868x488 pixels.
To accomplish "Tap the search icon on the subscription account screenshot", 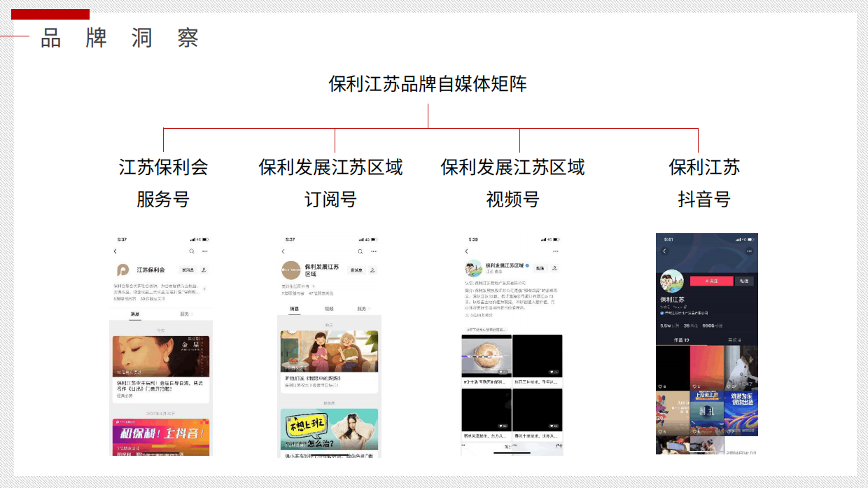I will (x=360, y=251).
